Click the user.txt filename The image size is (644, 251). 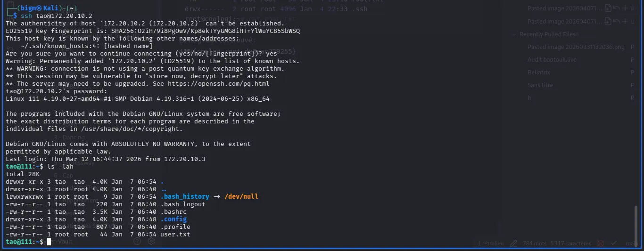(175, 234)
